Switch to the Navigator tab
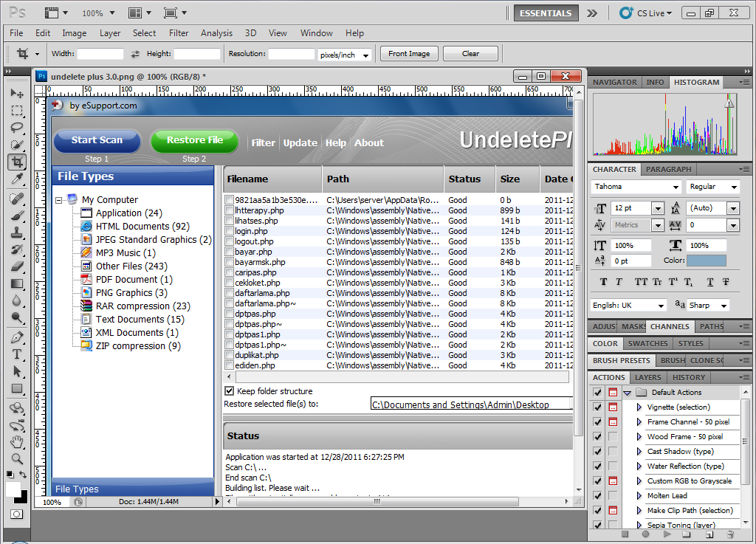Screen dimensions: 756x544 (615, 83)
